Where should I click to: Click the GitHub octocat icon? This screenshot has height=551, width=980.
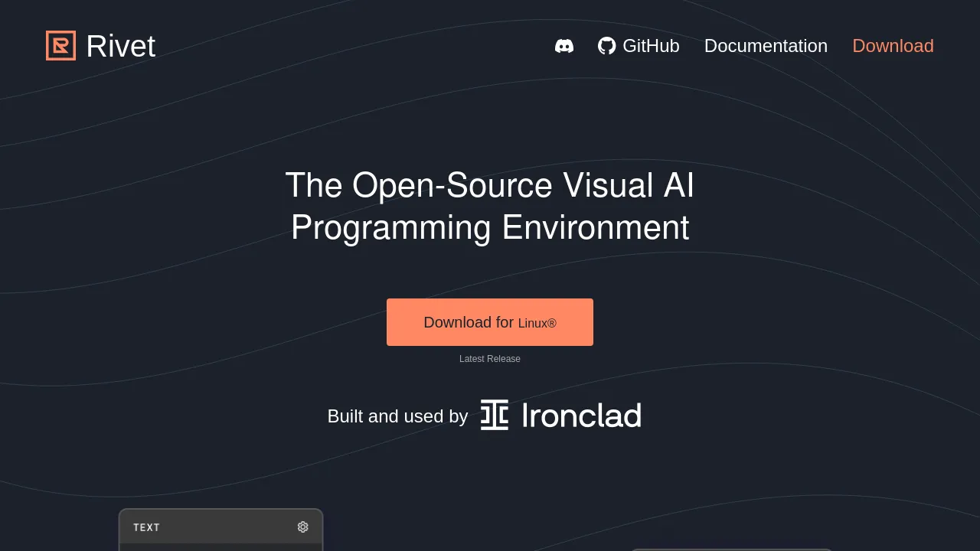[607, 46]
